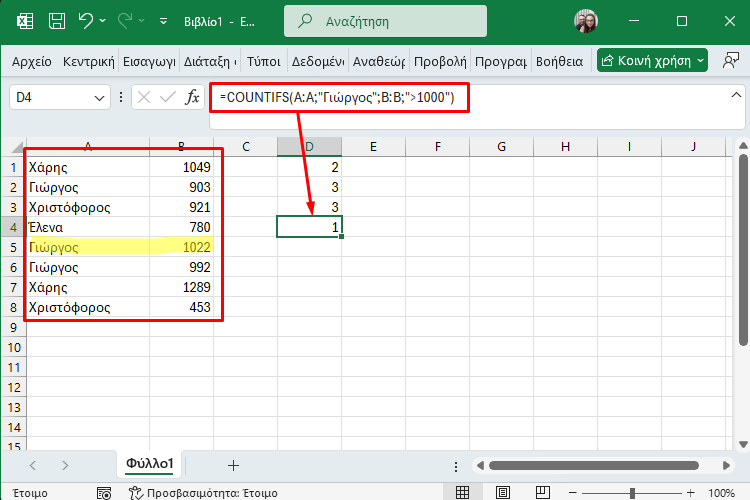Open the Δεδομένα tab

tap(318, 61)
